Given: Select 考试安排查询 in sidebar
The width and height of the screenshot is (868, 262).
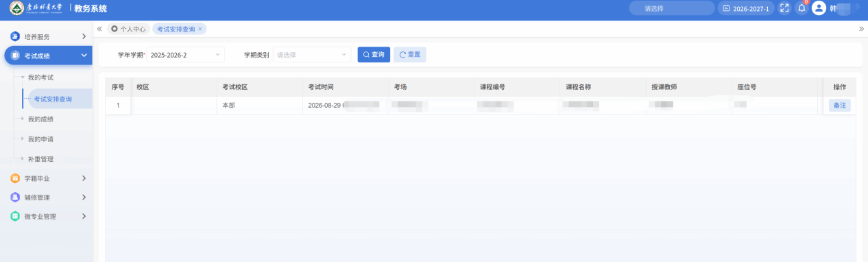Looking at the screenshot, I should pyautogui.click(x=53, y=99).
